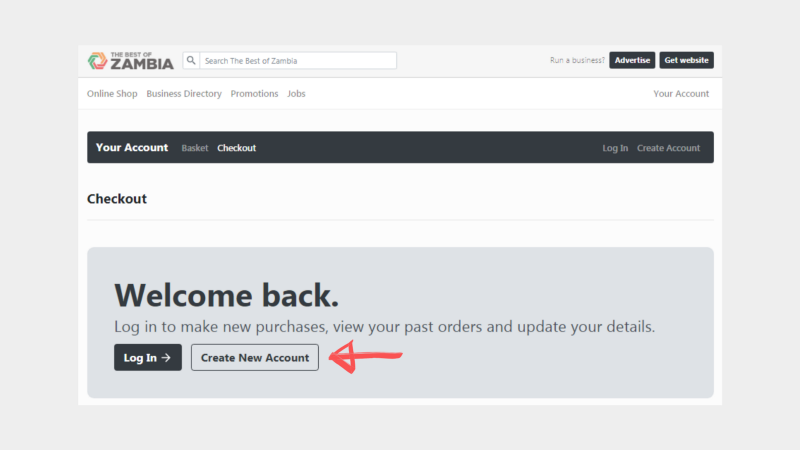Open Your Account in top navigation

click(681, 94)
